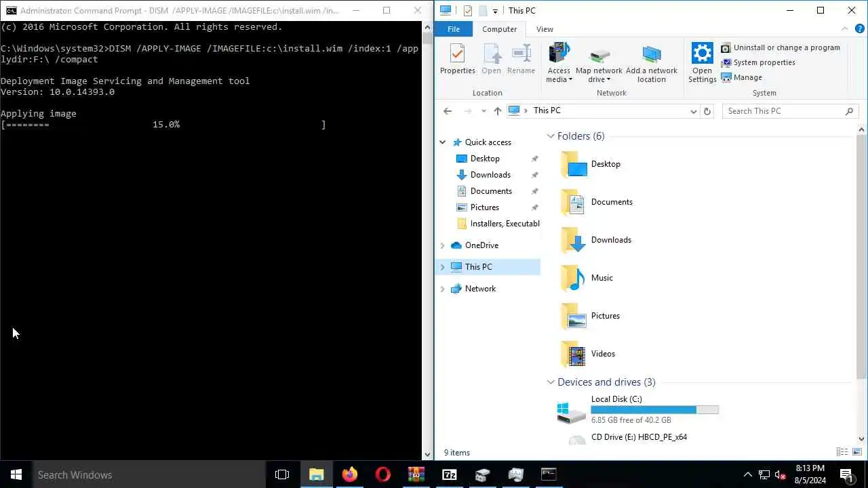Open the clock showing 8:13 PM
868x488 pixels.
pos(810,474)
